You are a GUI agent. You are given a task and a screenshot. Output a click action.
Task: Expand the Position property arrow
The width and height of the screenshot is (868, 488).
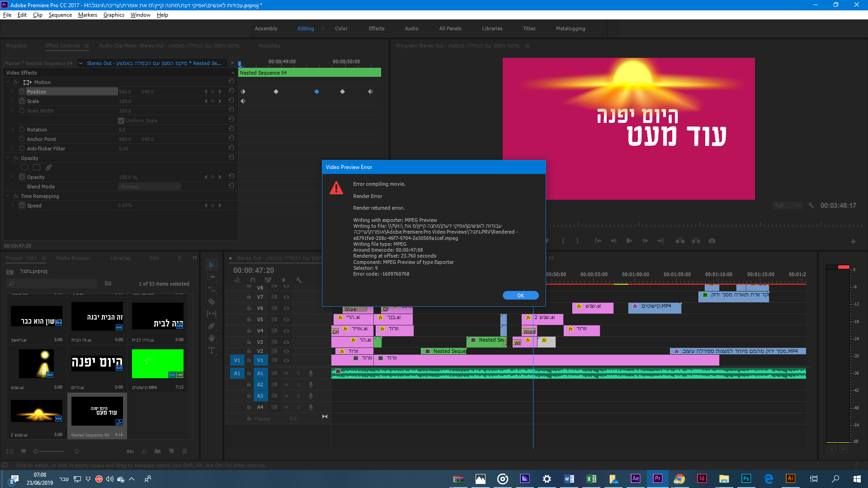(13, 92)
